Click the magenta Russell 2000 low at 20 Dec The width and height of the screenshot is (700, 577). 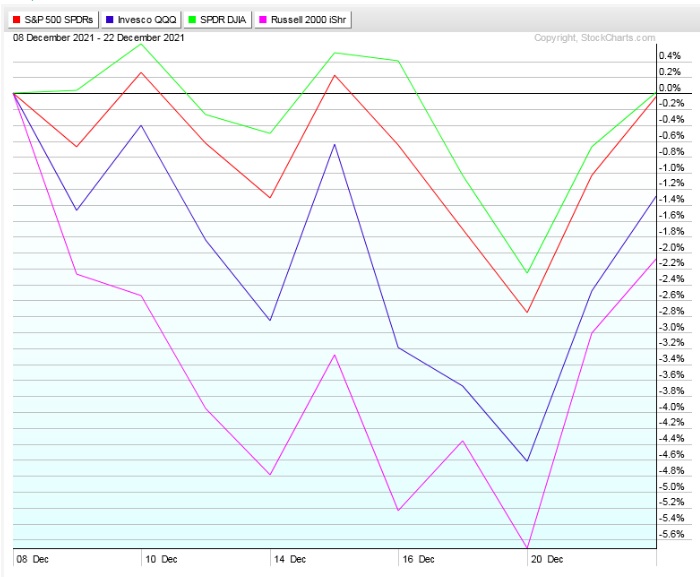(x=527, y=547)
